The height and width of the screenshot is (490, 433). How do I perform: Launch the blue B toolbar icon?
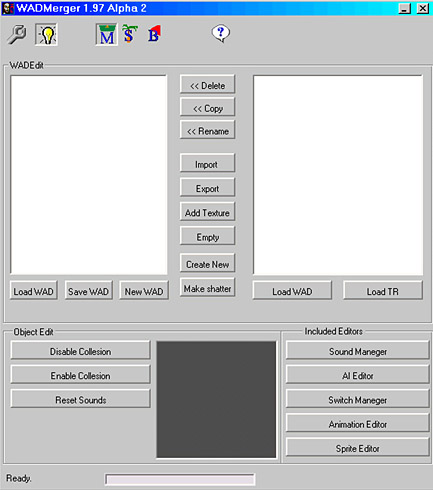(x=154, y=34)
